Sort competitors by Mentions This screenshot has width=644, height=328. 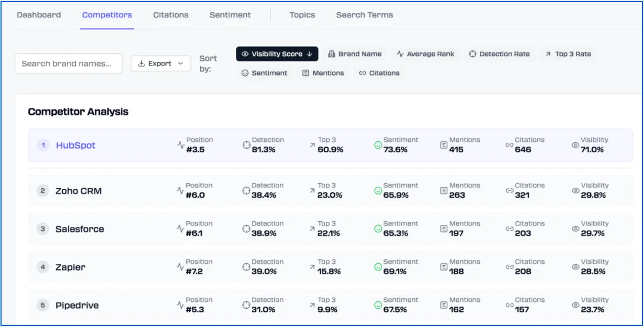coord(323,73)
